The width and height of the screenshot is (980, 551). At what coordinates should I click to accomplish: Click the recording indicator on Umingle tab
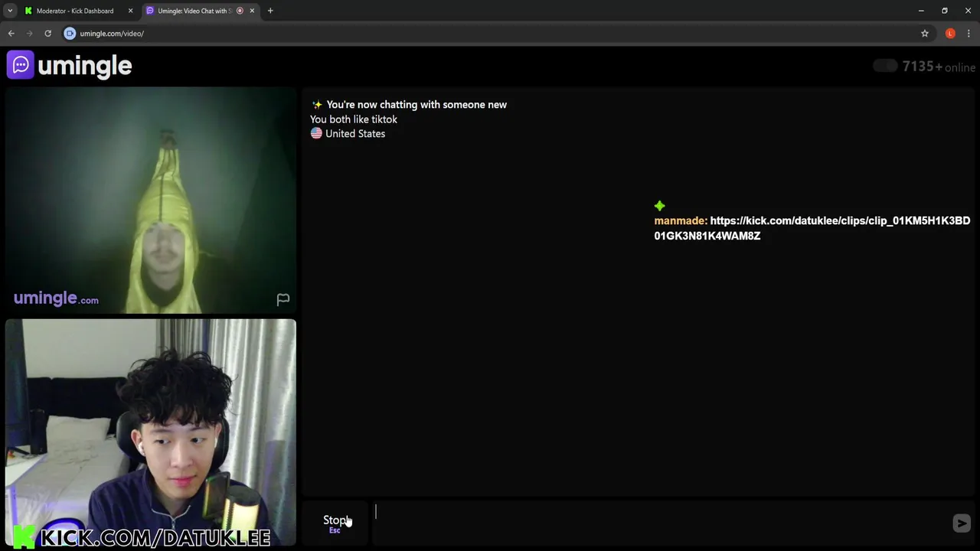click(240, 11)
